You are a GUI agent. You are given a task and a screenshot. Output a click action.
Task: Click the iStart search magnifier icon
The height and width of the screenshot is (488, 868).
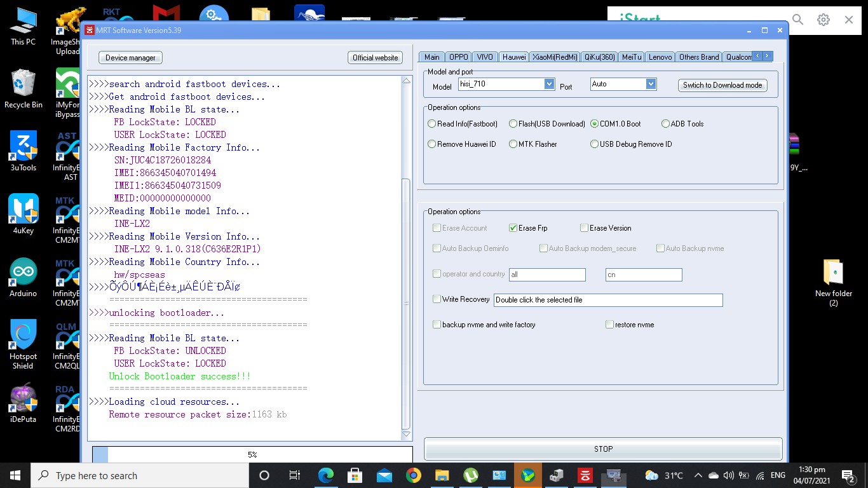[x=798, y=20]
